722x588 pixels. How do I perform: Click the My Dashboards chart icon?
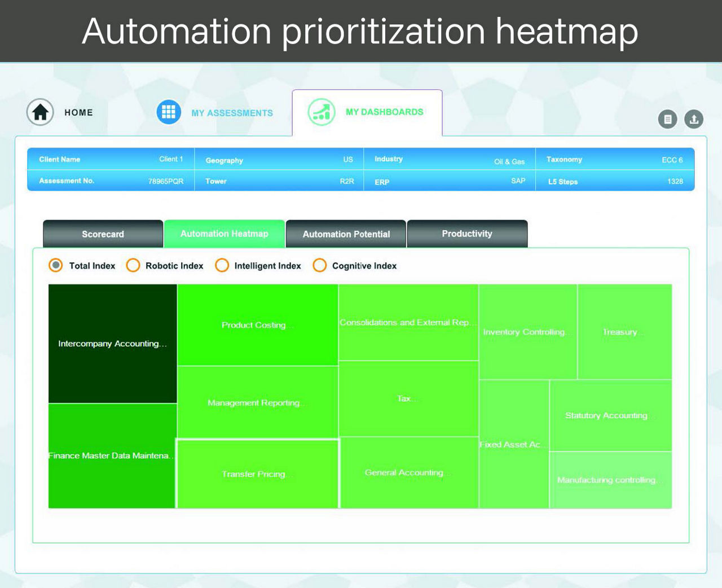(320, 112)
